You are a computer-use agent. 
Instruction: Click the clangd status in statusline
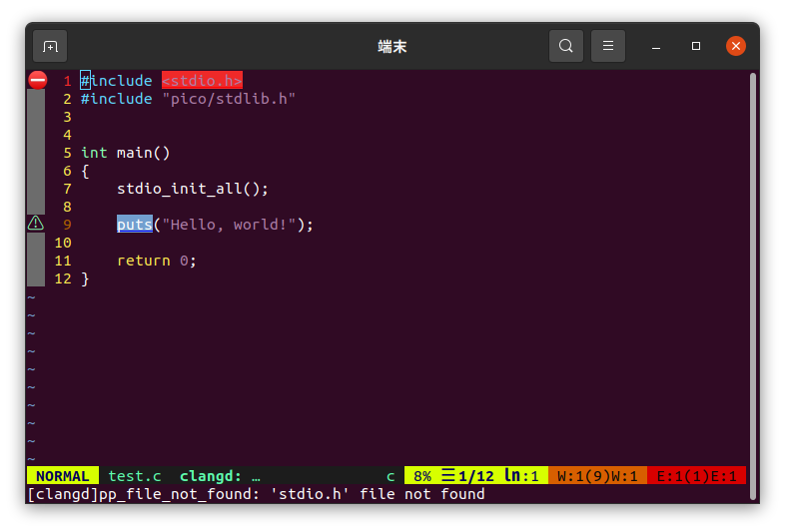point(220,476)
